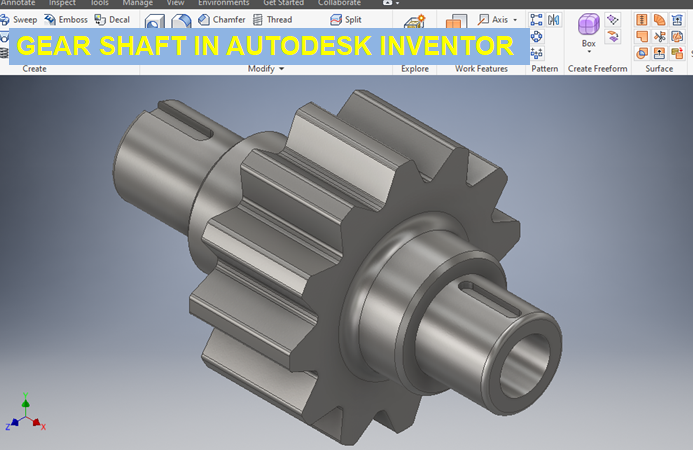Click the Fillet tool icon

[181, 21]
